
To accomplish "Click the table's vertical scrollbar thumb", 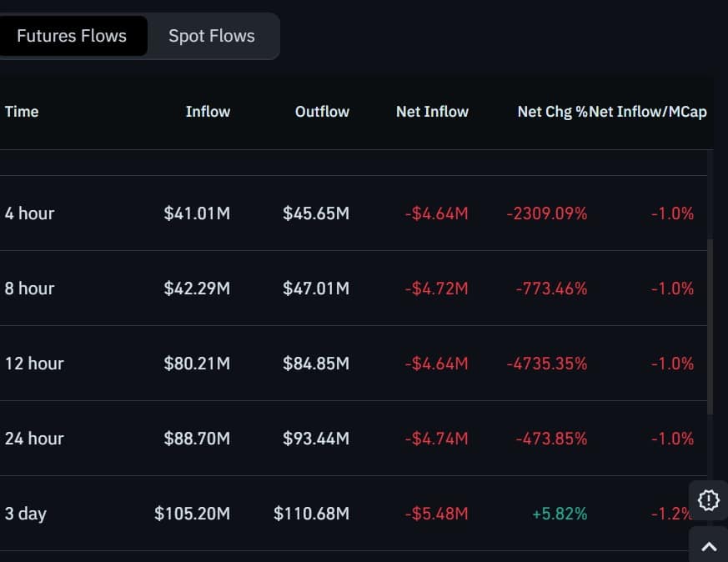I will click(710, 327).
